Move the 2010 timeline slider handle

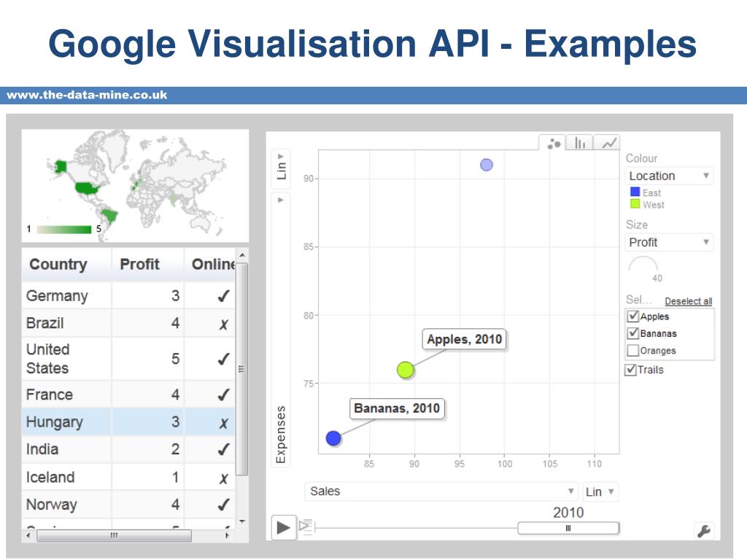(x=568, y=528)
